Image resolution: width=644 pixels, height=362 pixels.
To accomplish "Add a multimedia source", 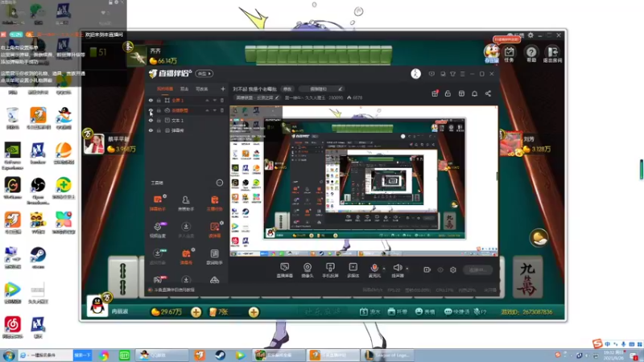I will pos(353,270).
